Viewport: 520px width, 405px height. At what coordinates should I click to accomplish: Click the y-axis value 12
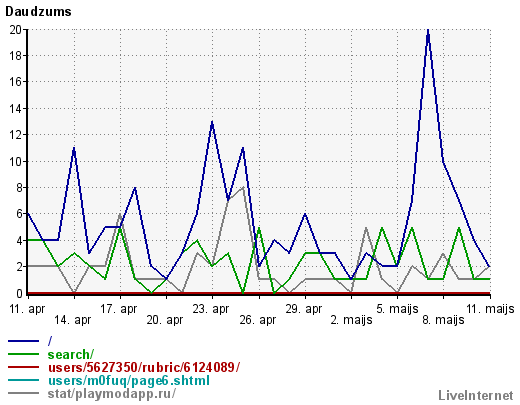pyautogui.click(x=16, y=135)
